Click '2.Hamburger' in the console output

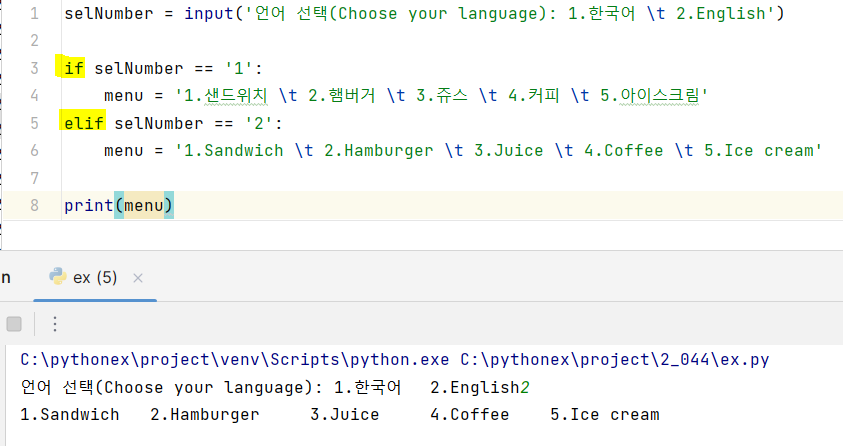[x=205, y=415]
